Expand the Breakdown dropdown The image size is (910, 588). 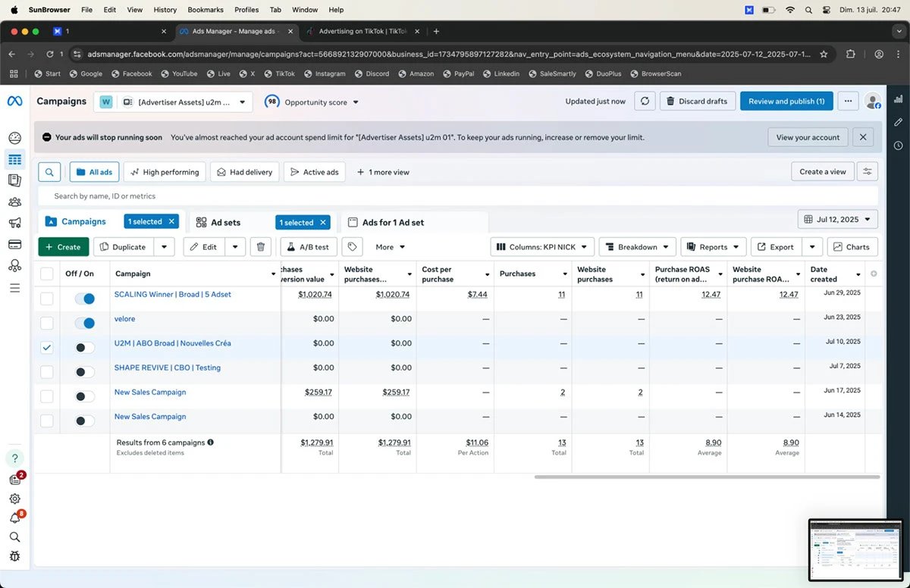coord(637,247)
